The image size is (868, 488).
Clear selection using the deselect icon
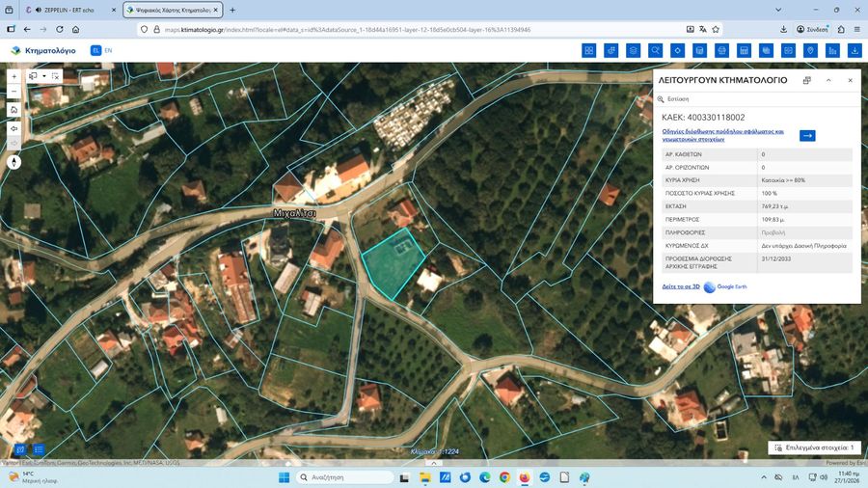[56, 75]
